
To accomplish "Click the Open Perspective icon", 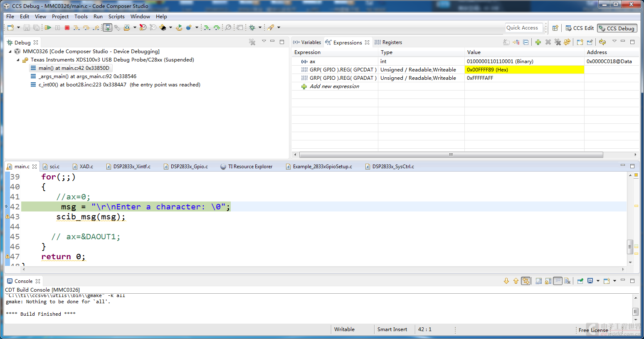I will 555,28.
